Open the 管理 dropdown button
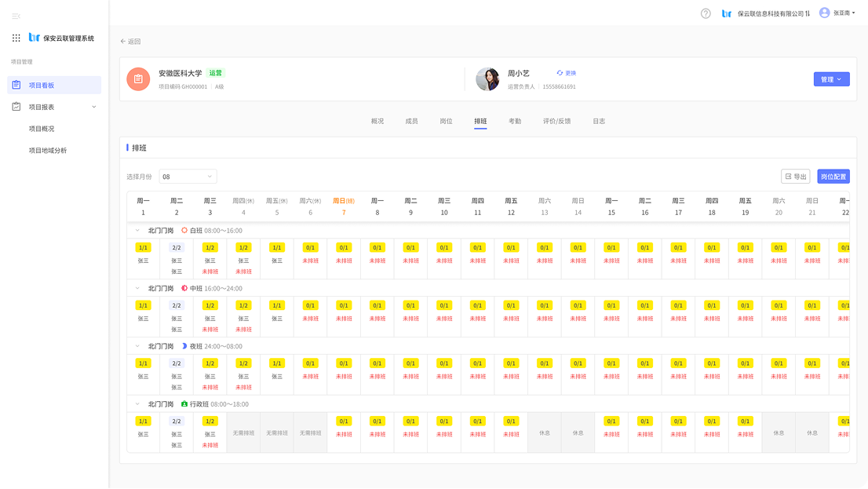This screenshot has width=868, height=489. click(x=831, y=79)
